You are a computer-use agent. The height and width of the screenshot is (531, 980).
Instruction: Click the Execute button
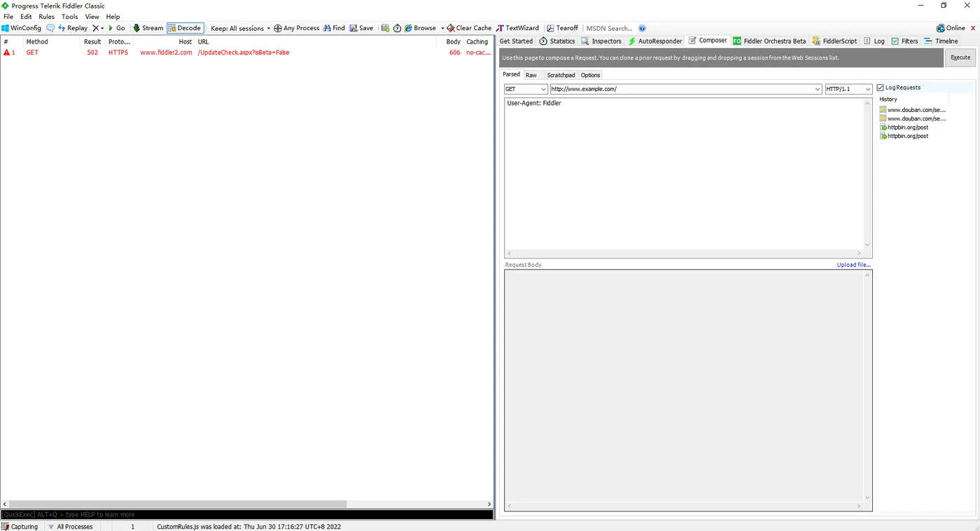960,57
